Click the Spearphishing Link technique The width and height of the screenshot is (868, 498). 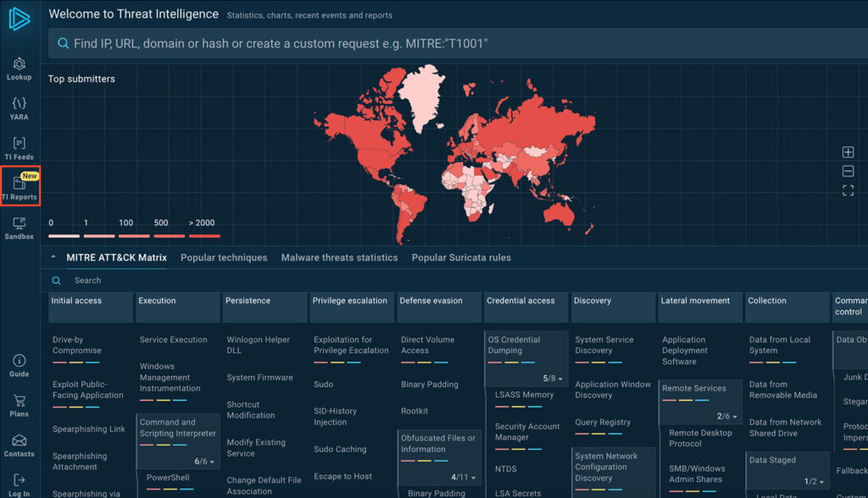pyautogui.click(x=88, y=429)
